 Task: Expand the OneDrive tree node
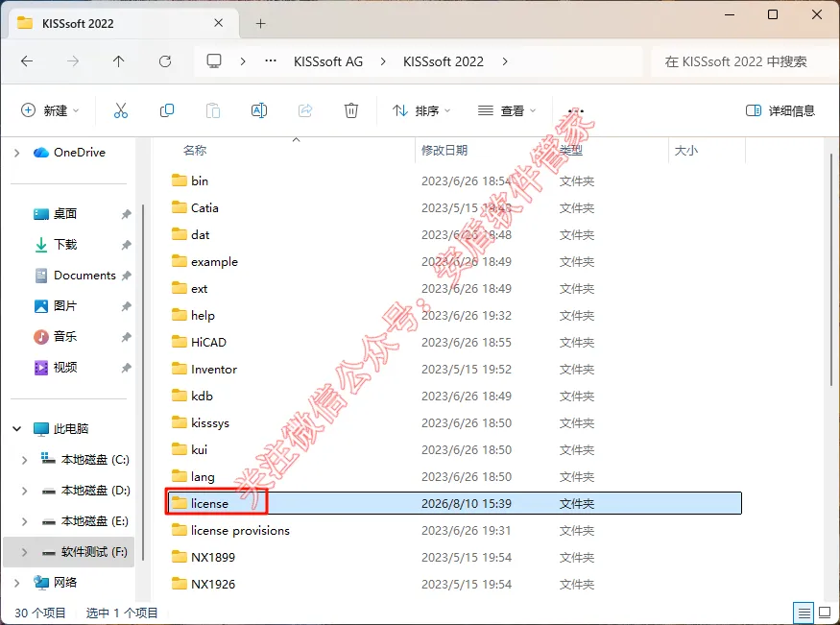16,154
